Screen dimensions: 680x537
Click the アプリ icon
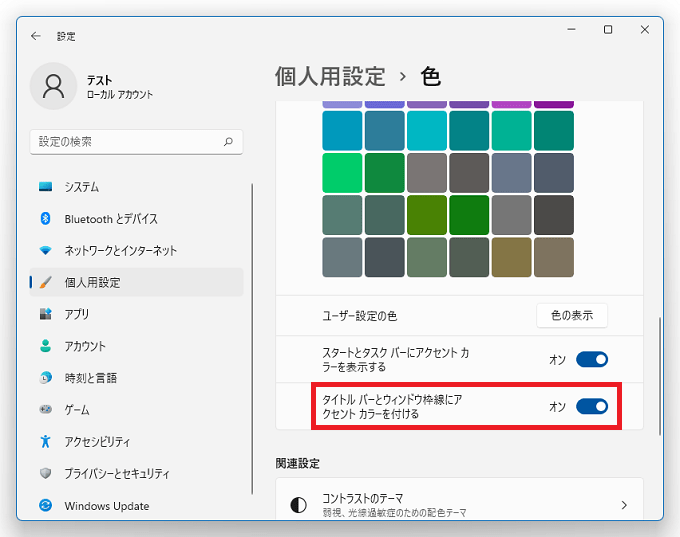point(46,314)
